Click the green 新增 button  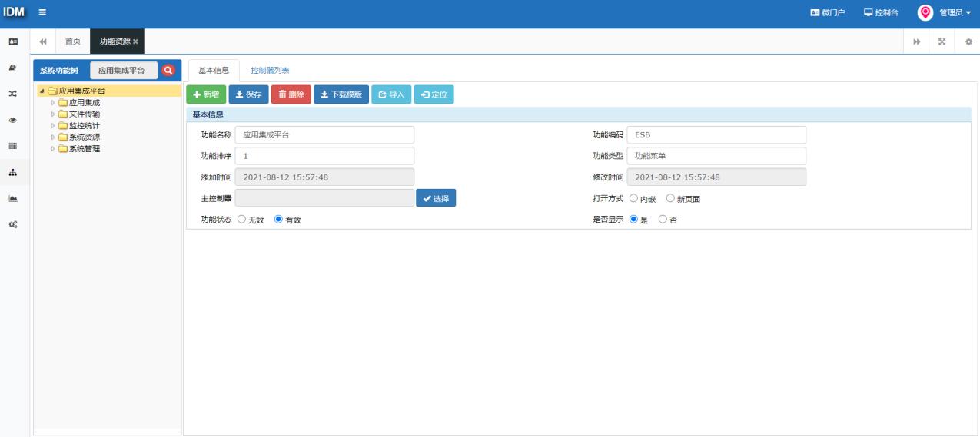click(x=206, y=94)
